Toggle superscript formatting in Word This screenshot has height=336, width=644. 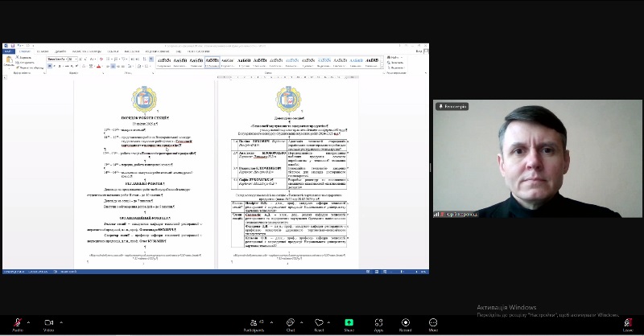tap(76, 66)
